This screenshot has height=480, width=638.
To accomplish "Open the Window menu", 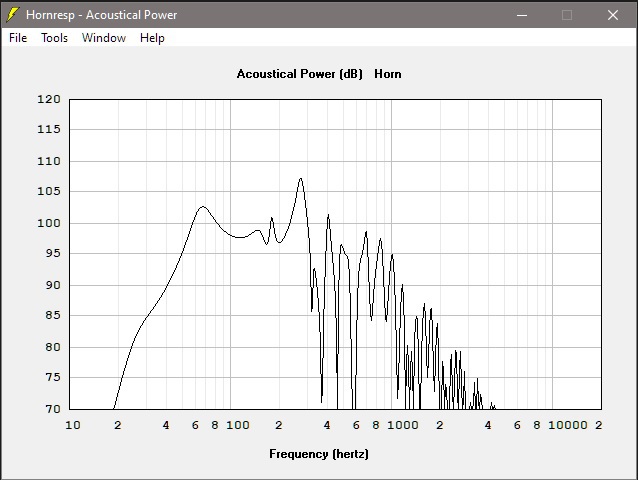I will pos(104,38).
